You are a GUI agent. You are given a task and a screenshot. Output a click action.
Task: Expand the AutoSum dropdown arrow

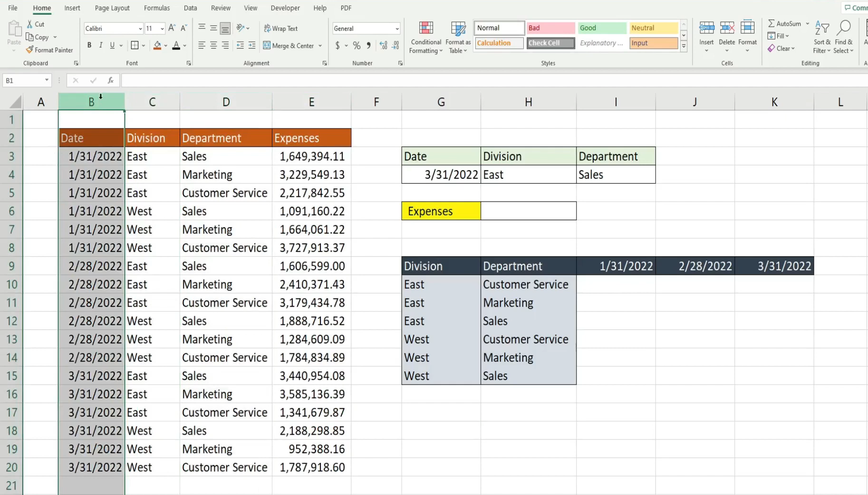click(x=807, y=24)
